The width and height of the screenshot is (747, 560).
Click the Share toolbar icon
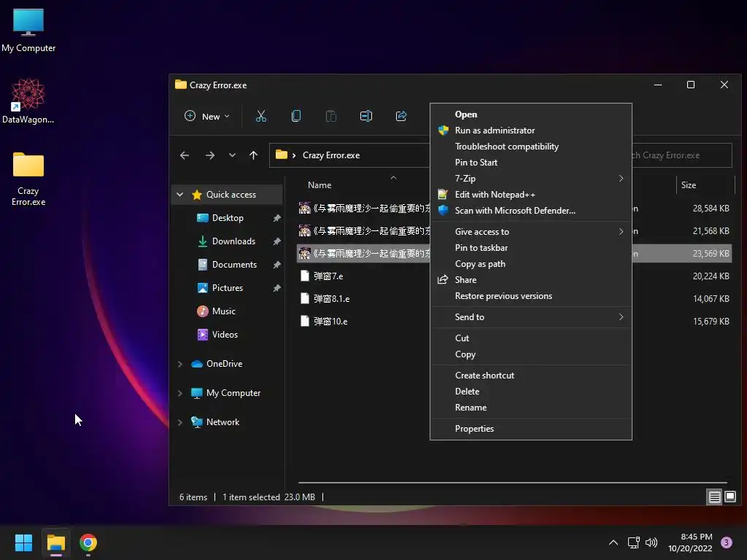(x=401, y=116)
